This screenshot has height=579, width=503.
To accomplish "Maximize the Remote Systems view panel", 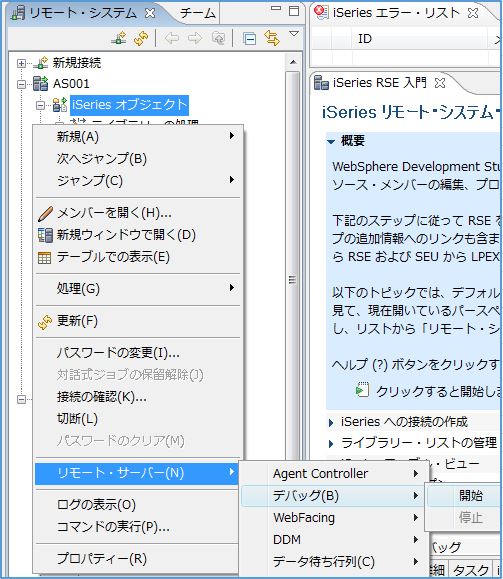I will tap(294, 11).
